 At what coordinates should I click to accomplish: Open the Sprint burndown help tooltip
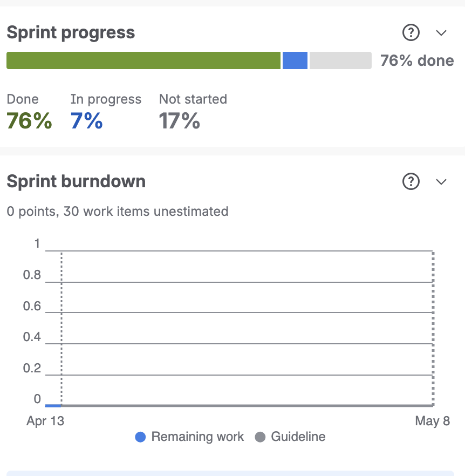pyautogui.click(x=411, y=182)
